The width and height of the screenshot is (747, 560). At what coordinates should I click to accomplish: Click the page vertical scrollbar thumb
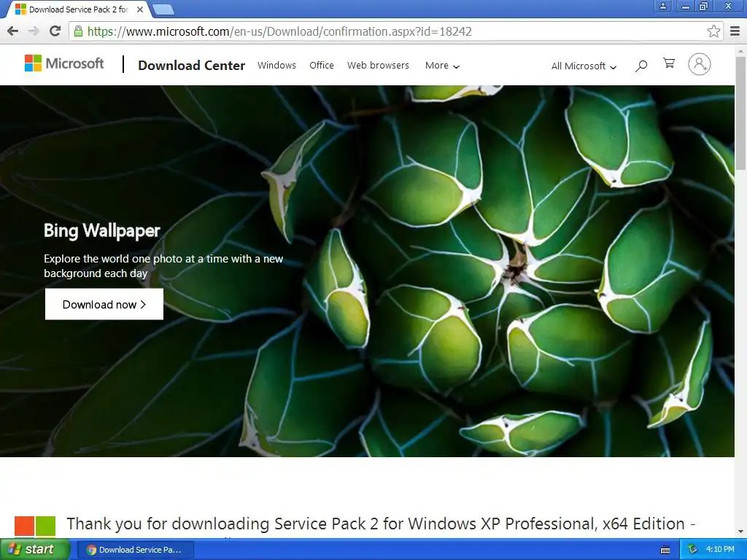pyautogui.click(x=741, y=113)
